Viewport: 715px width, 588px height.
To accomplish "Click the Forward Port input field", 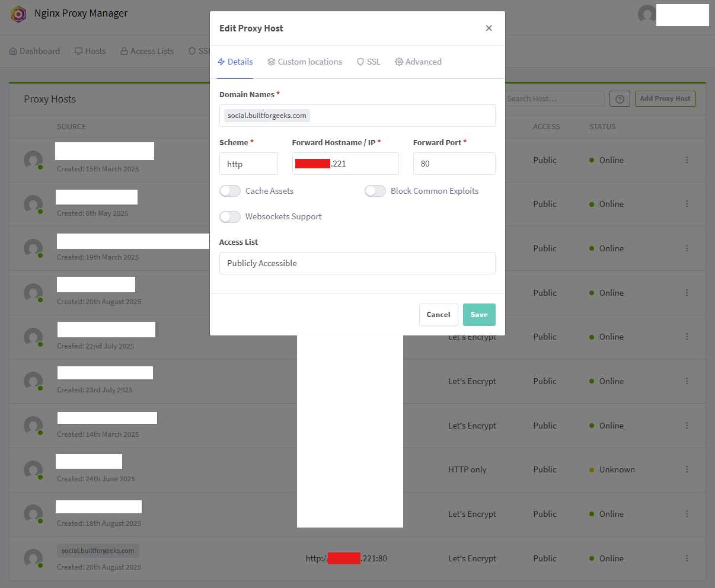I will [x=454, y=164].
